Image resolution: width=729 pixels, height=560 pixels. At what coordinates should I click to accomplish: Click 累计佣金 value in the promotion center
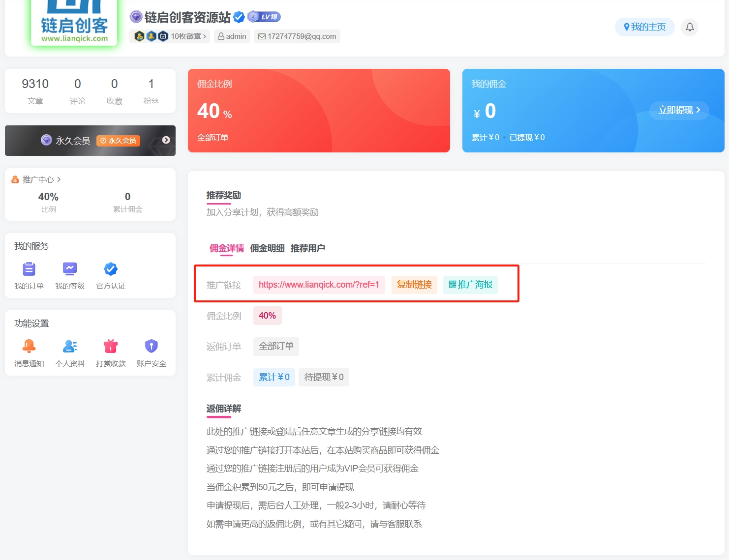pos(128,202)
